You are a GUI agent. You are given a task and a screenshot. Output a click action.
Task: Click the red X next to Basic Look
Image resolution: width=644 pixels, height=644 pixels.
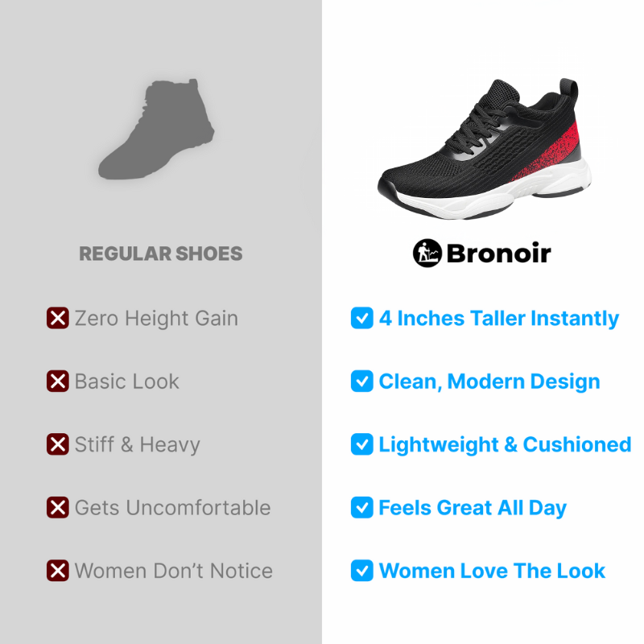pyautogui.click(x=57, y=381)
